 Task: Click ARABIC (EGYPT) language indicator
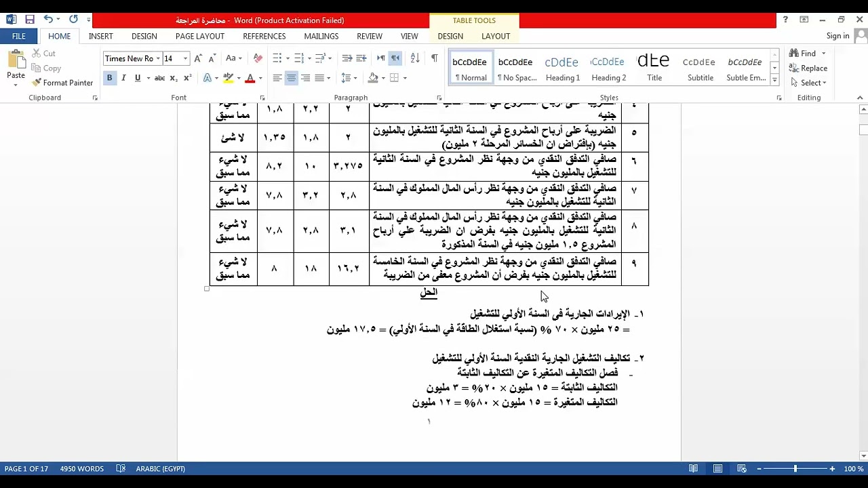160,468
